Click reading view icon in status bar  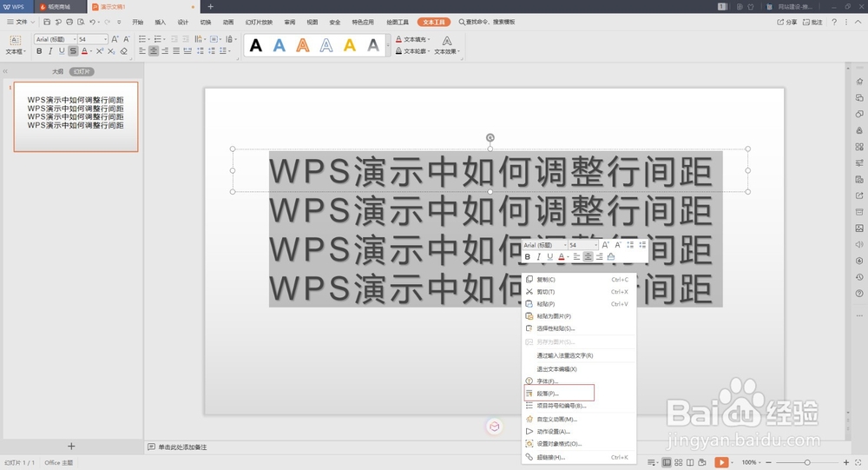pyautogui.click(x=690, y=462)
